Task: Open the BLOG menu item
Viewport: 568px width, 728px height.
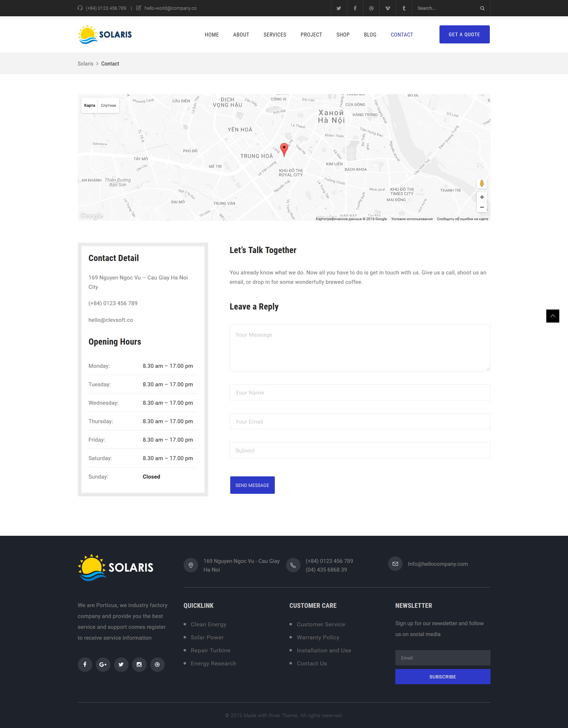Action: coord(370,35)
